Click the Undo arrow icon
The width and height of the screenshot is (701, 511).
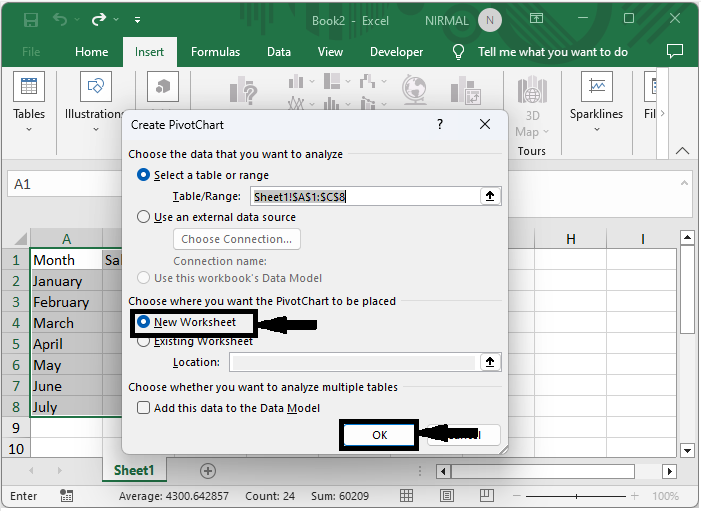click(x=59, y=19)
